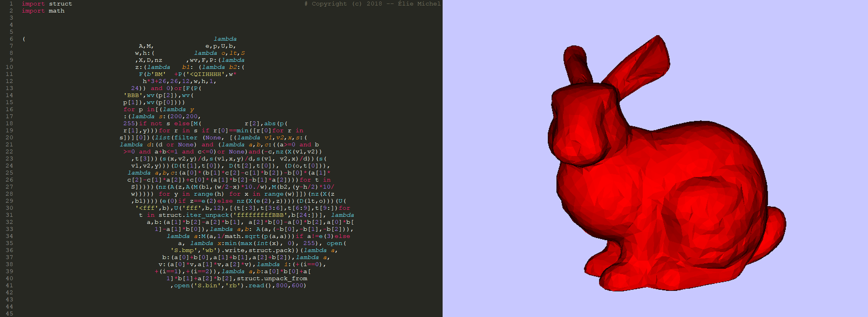Click 'e,p,U,b,' on line 7
Screen dimensions: 868x317
(x=221, y=46)
